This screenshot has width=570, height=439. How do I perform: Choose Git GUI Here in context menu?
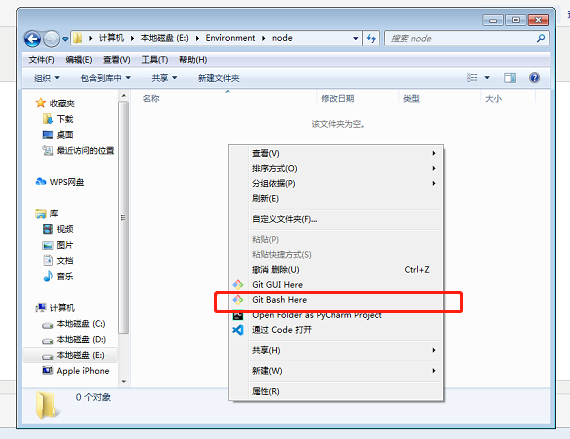(x=335, y=285)
